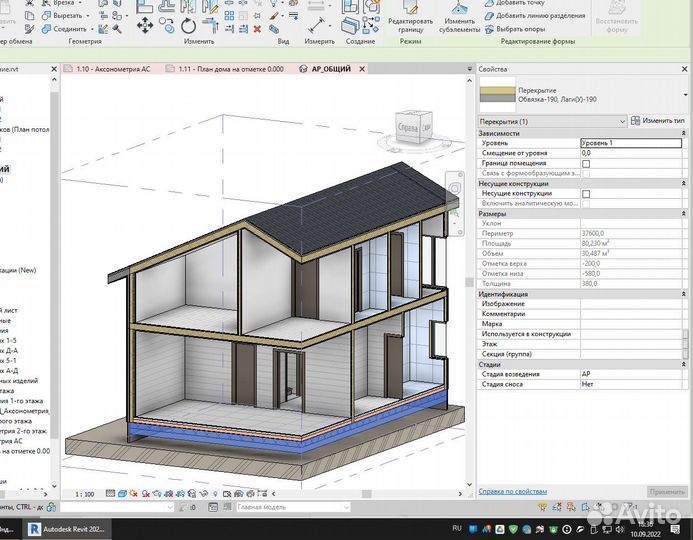The width and height of the screenshot is (693, 540).
Task: Click Редактировать границу icon
Action: click(411, 18)
